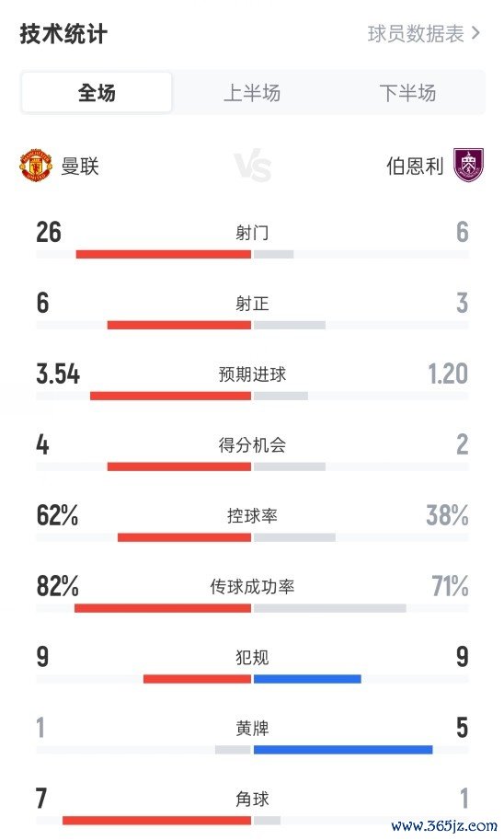The width and height of the screenshot is (504, 840).
Task: Click the red 角球 corners bar
Action: pos(156,820)
